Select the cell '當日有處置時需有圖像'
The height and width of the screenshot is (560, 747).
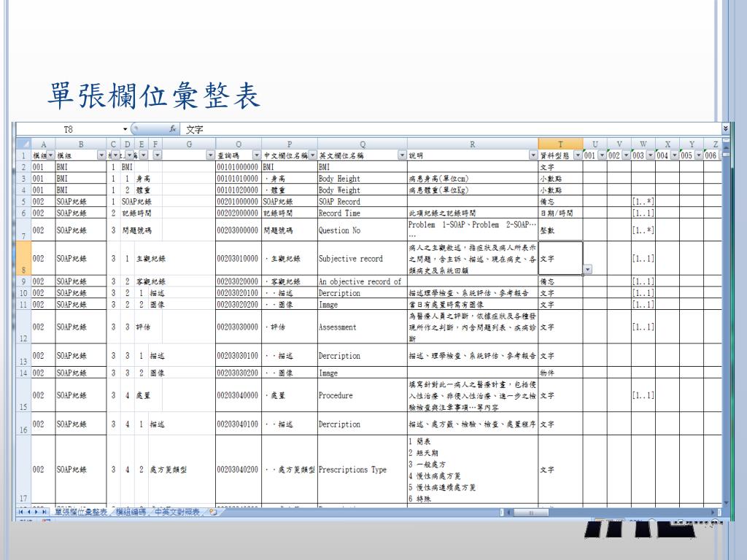pyautogui.click(x=473, y=304)
